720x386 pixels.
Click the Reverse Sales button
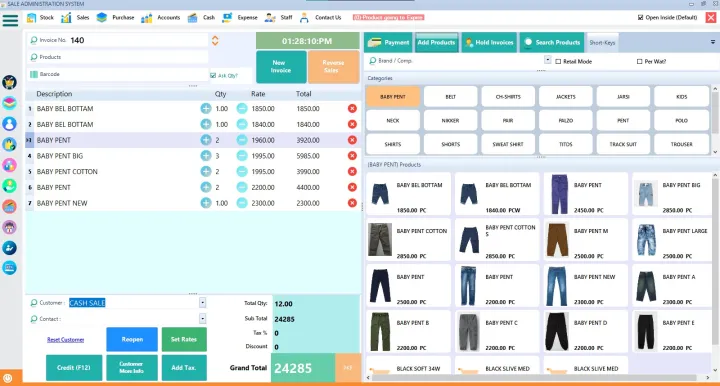click(333, 67)
